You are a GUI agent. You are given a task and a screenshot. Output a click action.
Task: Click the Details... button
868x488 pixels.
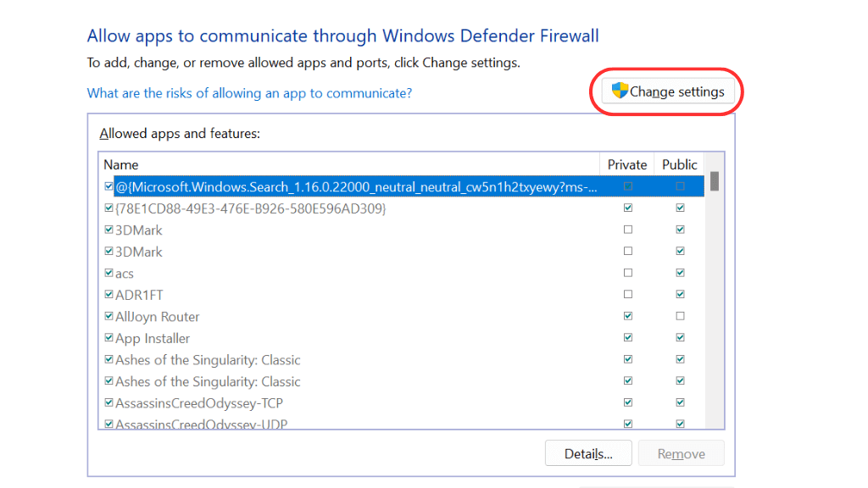[587, 454]
